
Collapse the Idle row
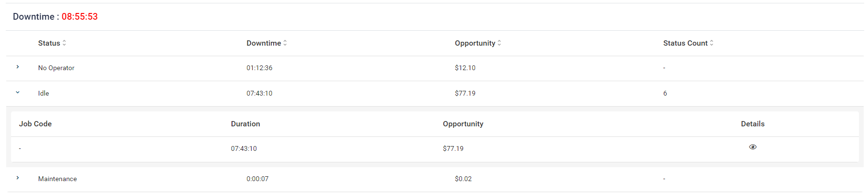[x=18, y=93]
